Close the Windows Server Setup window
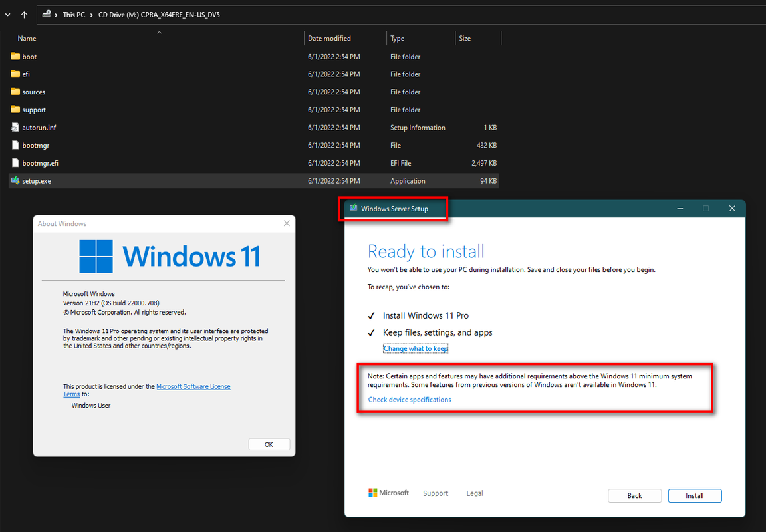 click(x=732, y=209)
